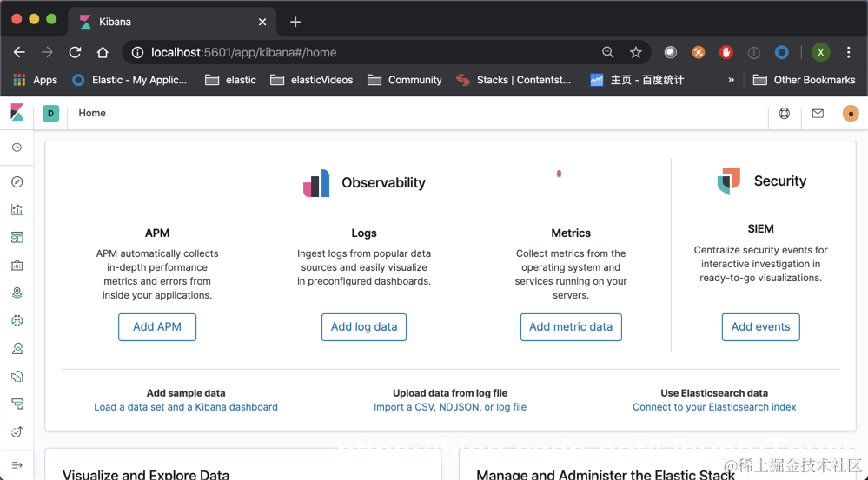Open the elastic bookmarks folder
Image resolution: width=868 pixels, height=480 pixels.
pos(230,80)
